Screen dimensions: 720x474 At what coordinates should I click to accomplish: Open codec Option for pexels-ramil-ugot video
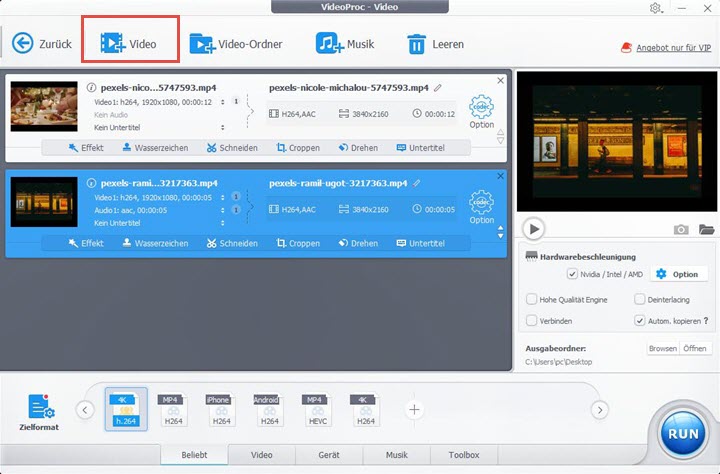pos(481,207)
